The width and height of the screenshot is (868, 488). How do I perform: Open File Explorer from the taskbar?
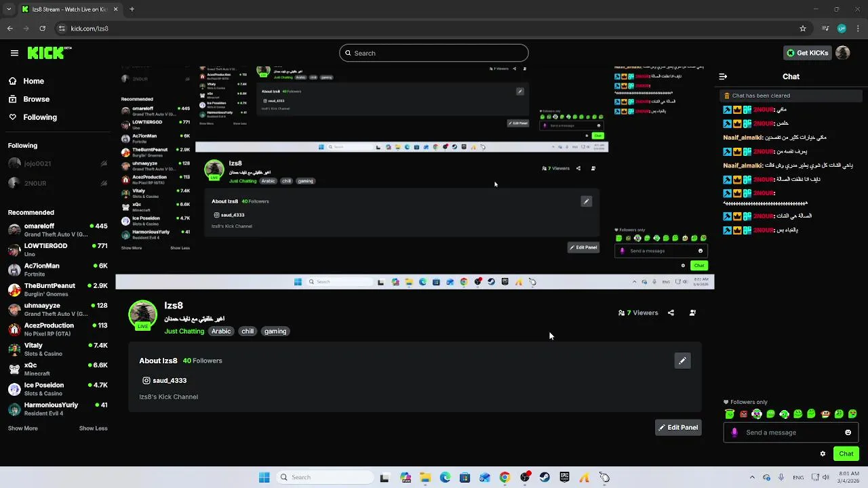pyautogui.click(x=425, y=477)
